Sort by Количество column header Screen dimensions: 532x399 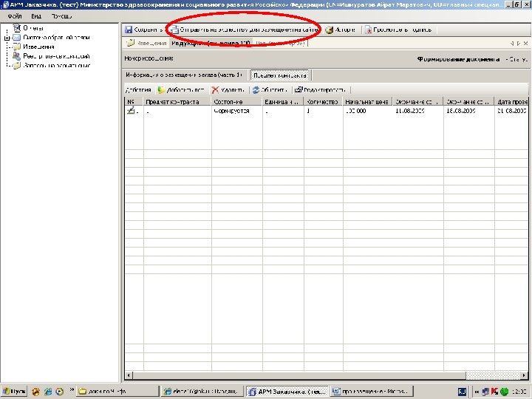tap(324, 101)
